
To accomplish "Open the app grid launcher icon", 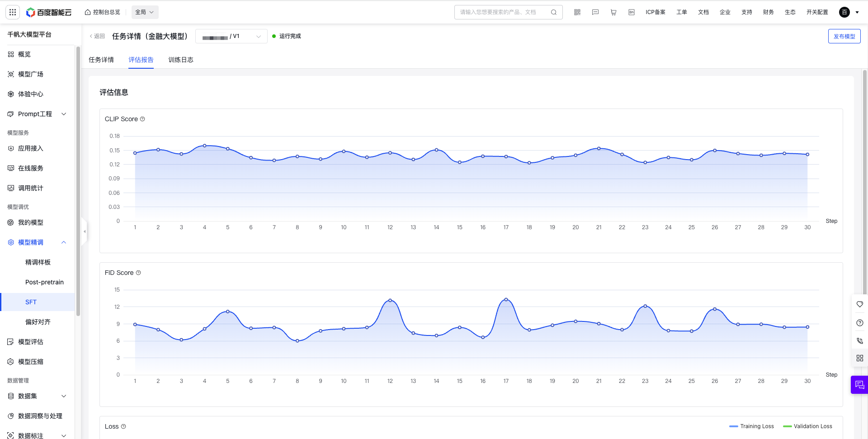I will coord(13,12).
